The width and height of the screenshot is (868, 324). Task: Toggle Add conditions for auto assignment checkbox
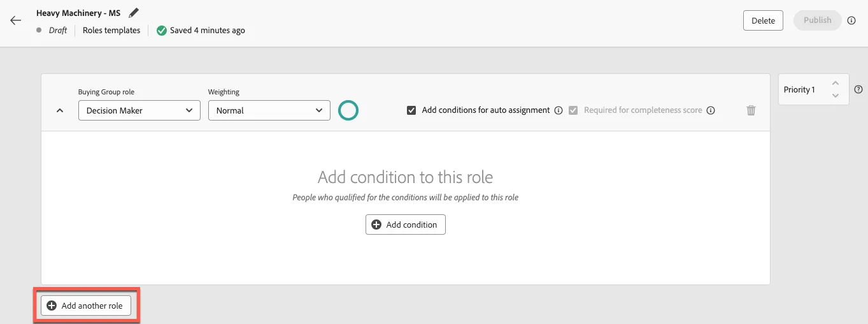(411, 110)
